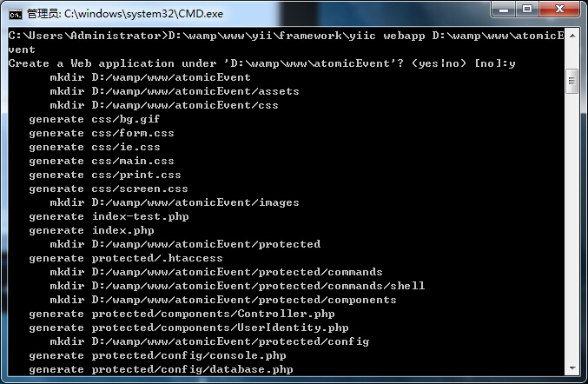Viewport: 588px width, 384px height.
Task: Click the line 'generate index-test.php'
Action: [x=109, y=216]
